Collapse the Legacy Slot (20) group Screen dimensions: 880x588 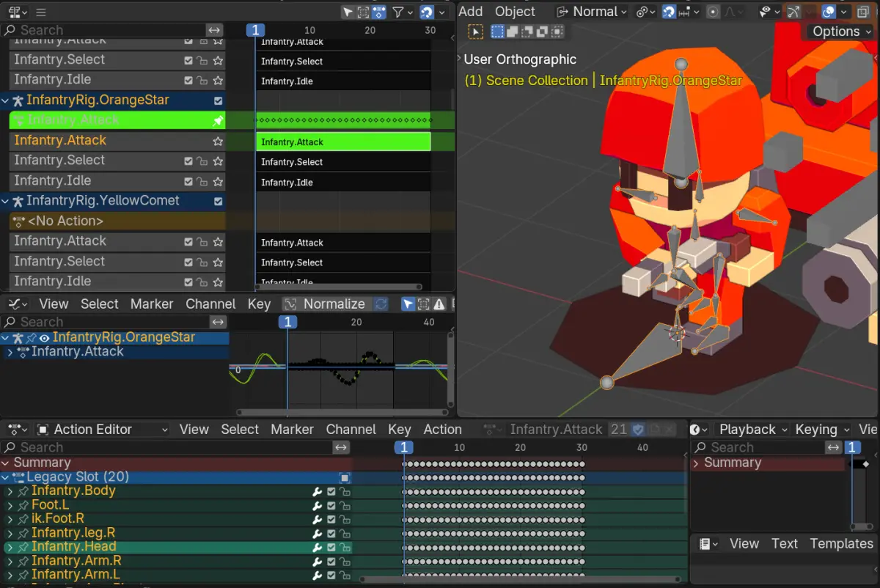(6, 477)
